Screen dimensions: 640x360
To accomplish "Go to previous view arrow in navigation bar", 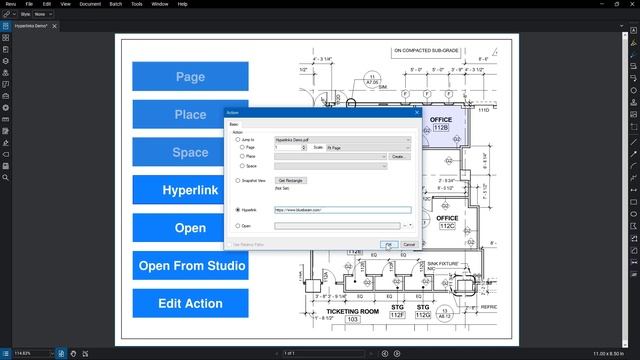I will click(384, 353).
